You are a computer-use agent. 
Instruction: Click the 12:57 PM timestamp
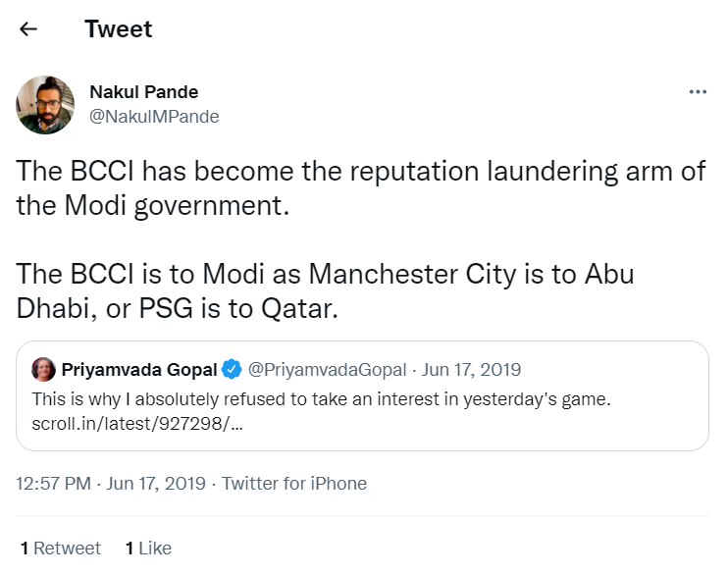coord(55,484)
